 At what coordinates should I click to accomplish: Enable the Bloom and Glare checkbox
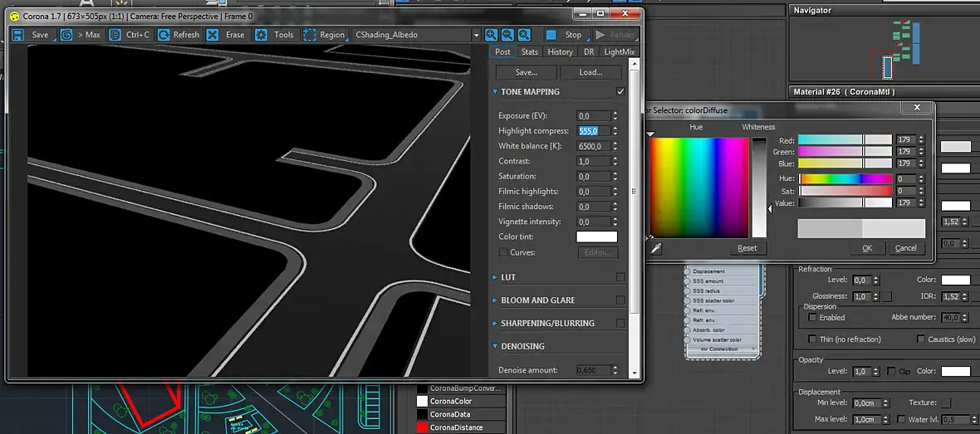[620, 300]
